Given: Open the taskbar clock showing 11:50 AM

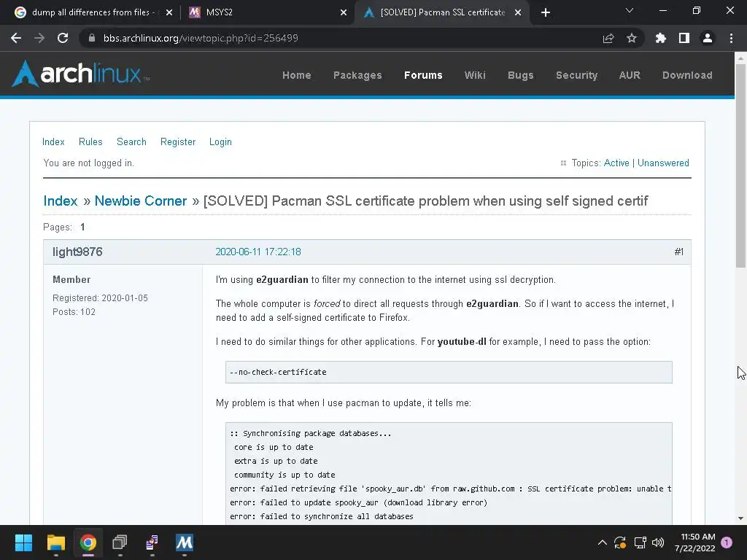Looking at the screenshot, I should click(x=694, y=542).
